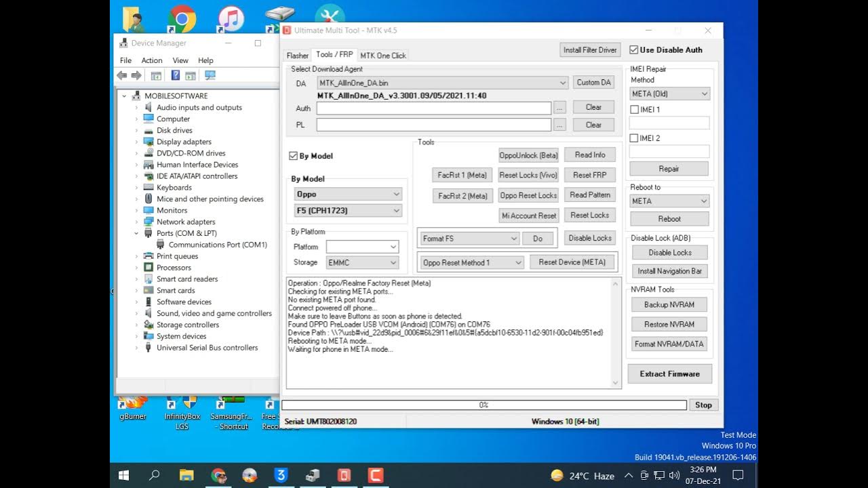Open the Action Center notification icon
Viewport: 868px width, 488px height.
coord(738,475)
